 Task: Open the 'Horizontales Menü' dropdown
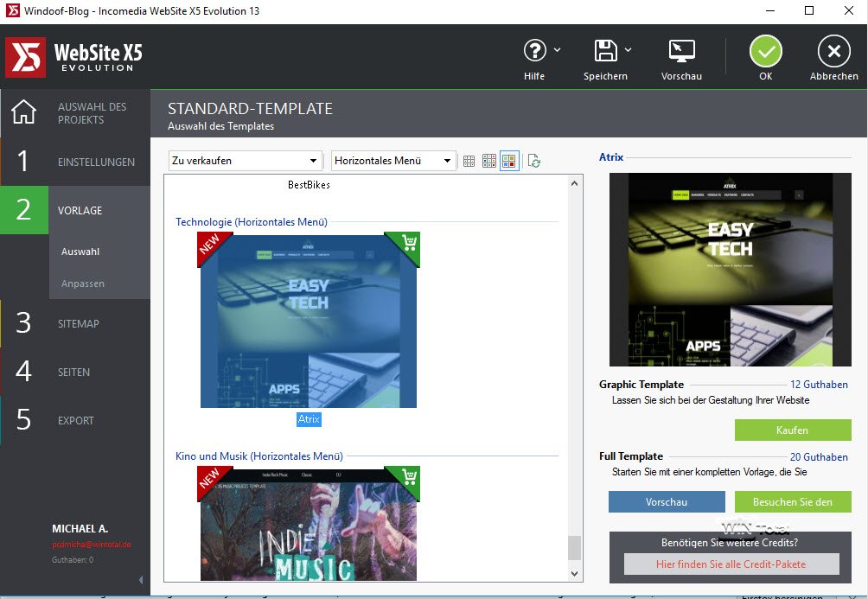pyautogui.click(x=393, y=161)
